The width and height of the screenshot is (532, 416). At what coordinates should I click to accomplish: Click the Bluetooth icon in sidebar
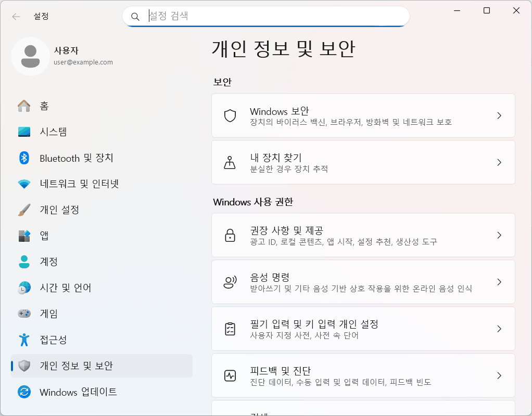[24, 158]
